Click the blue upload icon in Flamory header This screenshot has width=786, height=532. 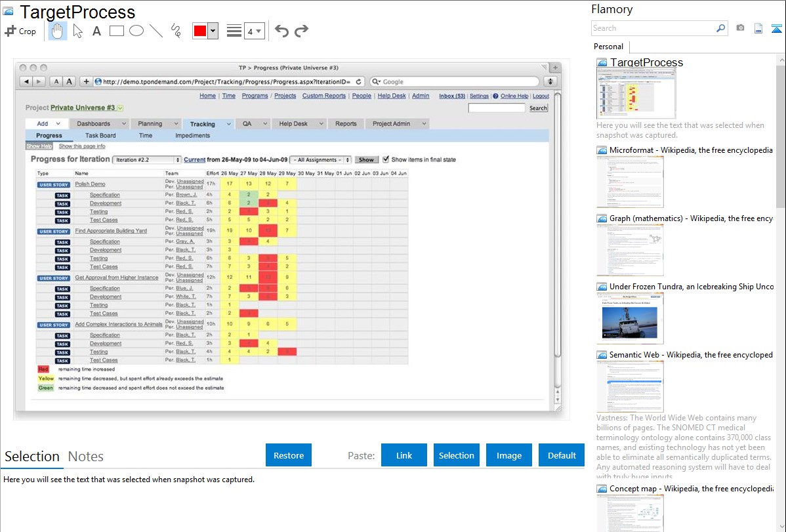776,28
